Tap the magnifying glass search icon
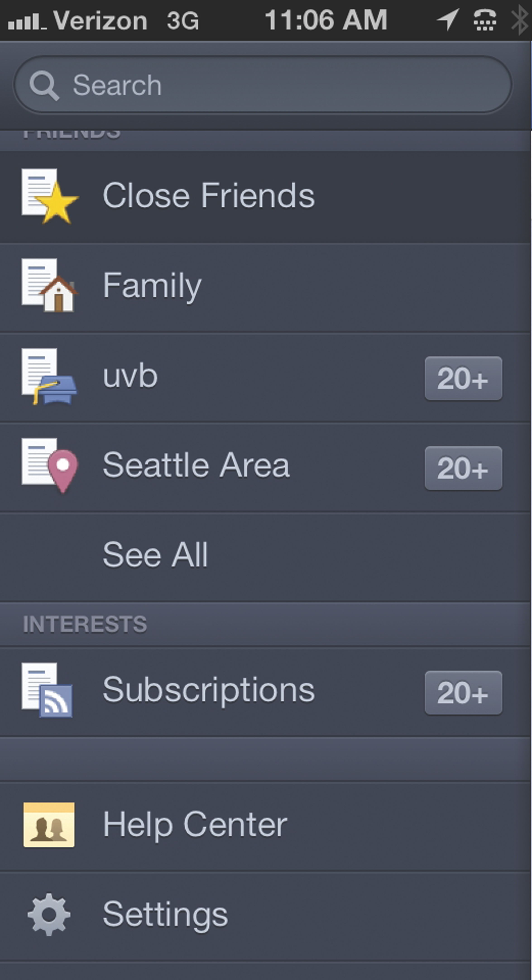Viewport: 532px width, 980px height. (44, 85)
